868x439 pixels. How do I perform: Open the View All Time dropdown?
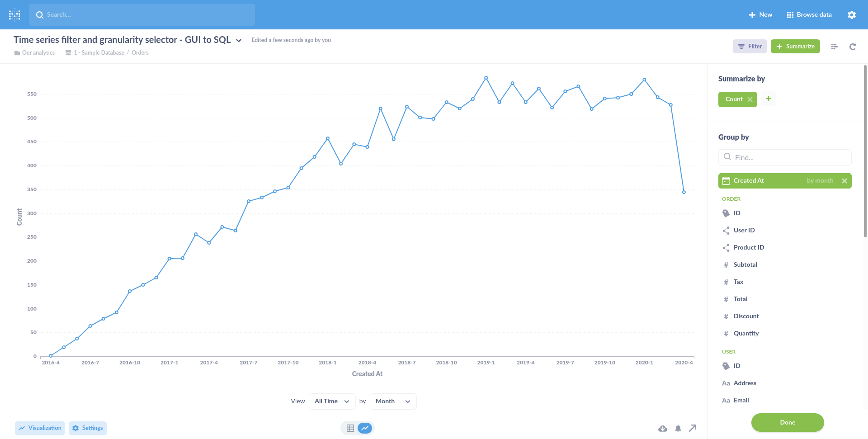pyautogui.click(x=332, y=401)
